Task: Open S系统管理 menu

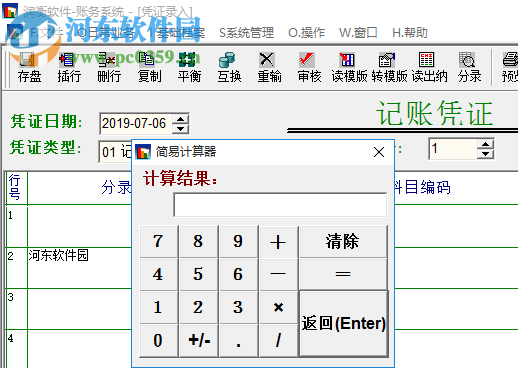Action: 246,33
